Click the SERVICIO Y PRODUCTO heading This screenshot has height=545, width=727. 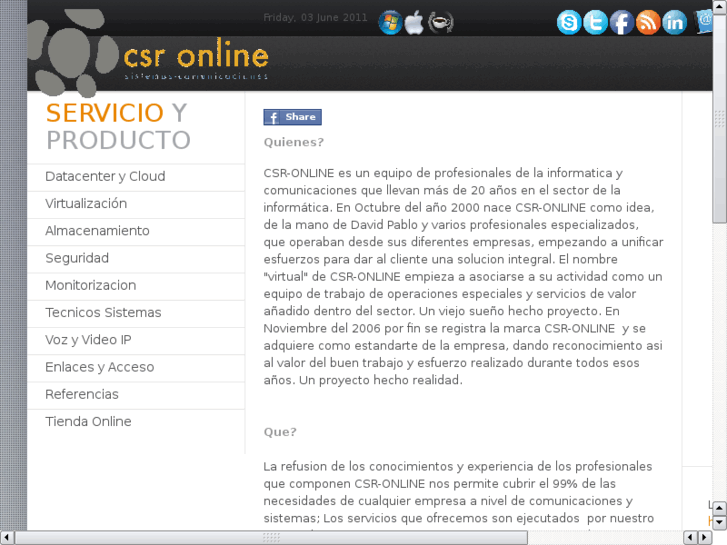(118, 126)
